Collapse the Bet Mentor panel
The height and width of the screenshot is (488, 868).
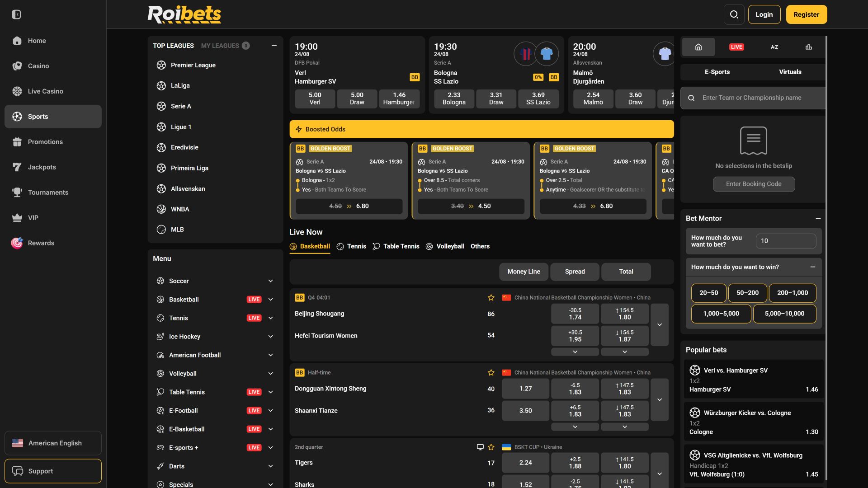pos(818,219)
